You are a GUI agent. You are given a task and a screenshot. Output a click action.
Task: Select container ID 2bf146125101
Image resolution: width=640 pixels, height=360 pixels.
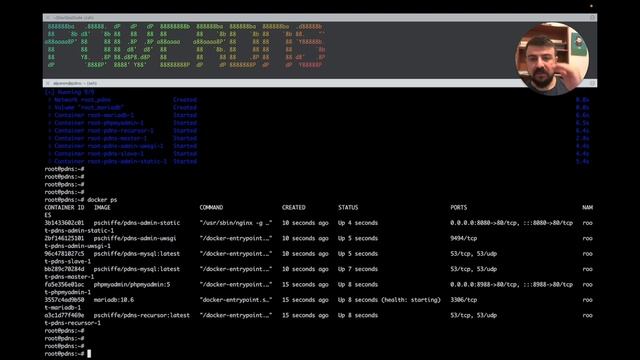point(64,238)
